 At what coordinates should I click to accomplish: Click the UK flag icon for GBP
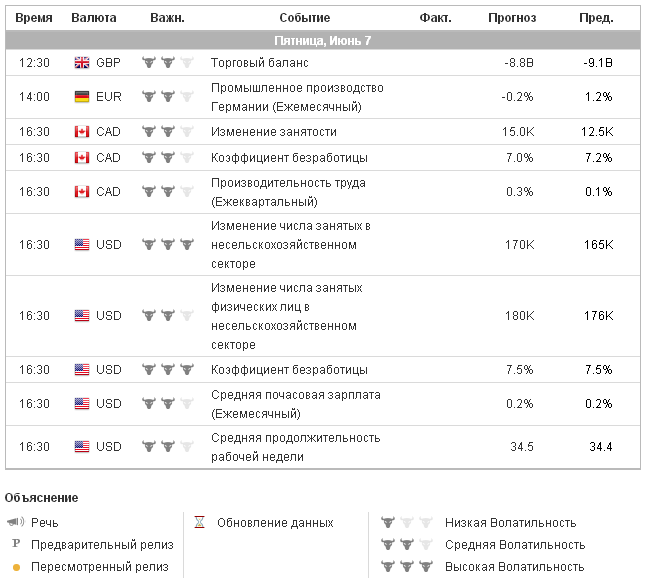coord(82,62)
